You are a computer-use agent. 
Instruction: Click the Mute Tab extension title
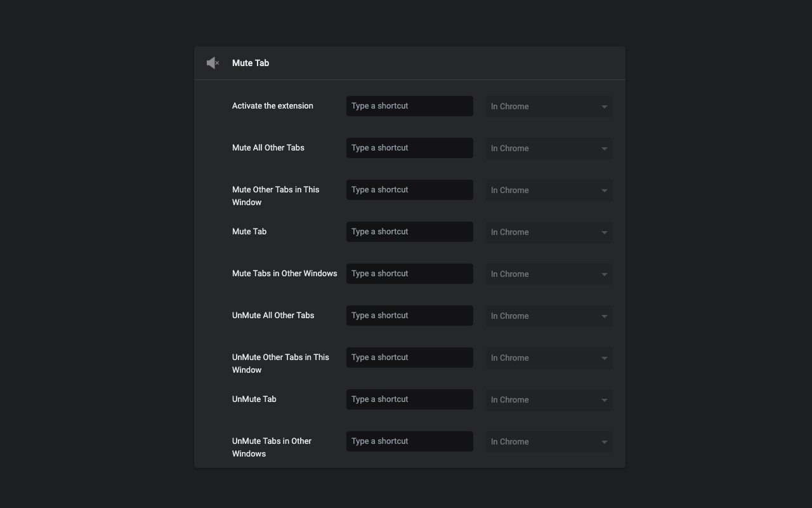(x=251, y=63)
